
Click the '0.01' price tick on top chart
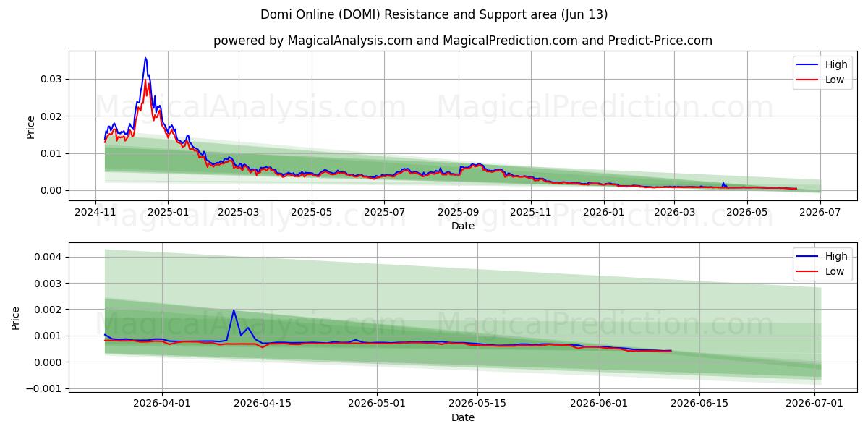[52, 153]
